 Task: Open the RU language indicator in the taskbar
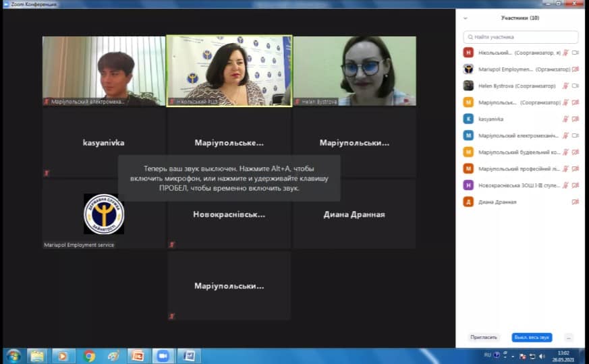coord(488,355)
